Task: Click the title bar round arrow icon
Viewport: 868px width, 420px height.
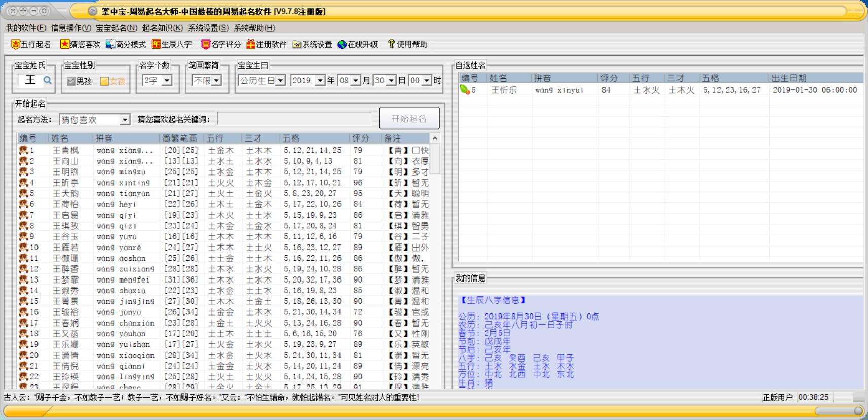Action: pyautogui.click(x=92, y=11)
